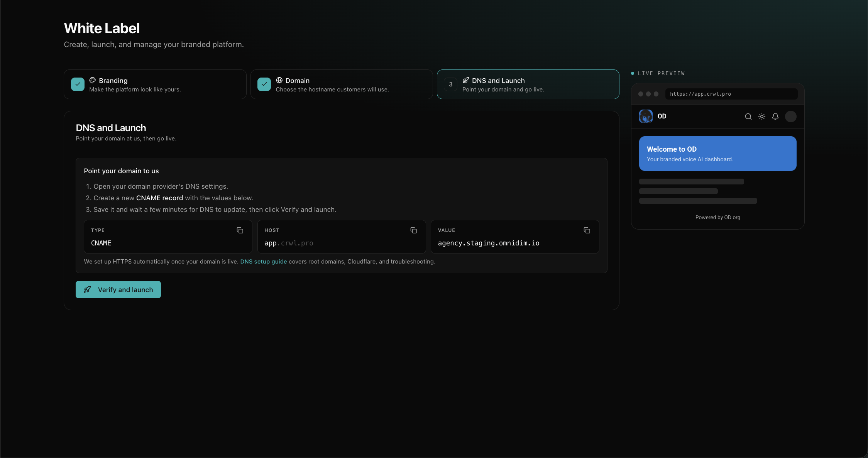Copy the VALUE field

click(x=587, y=230)
